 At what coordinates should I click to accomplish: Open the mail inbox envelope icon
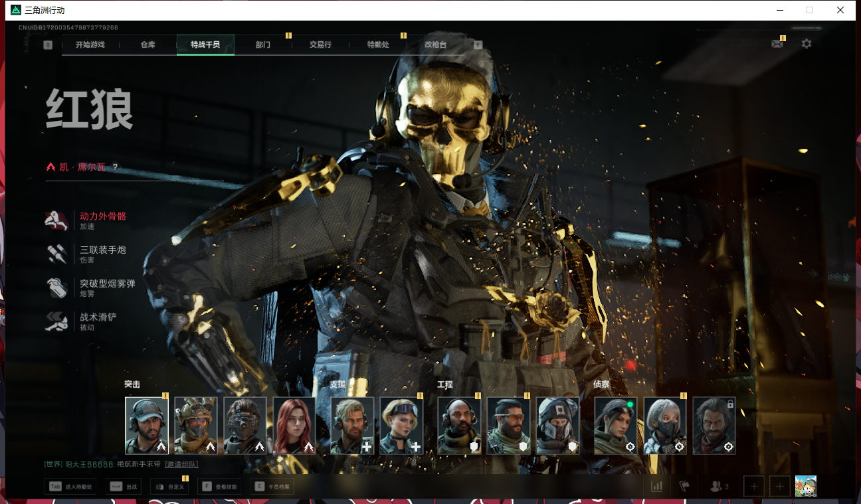[x=777, y=44]
